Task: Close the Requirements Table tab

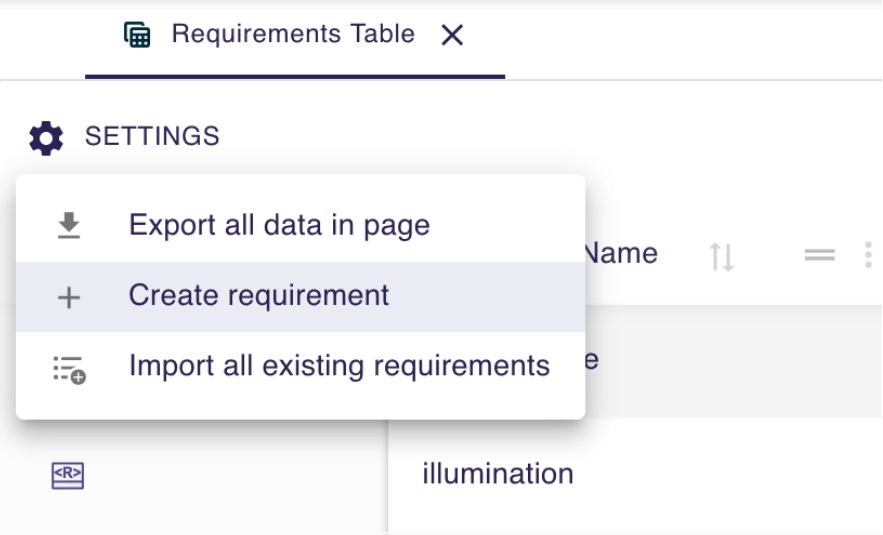Action: pyautogui.click(x=452, y=36)
